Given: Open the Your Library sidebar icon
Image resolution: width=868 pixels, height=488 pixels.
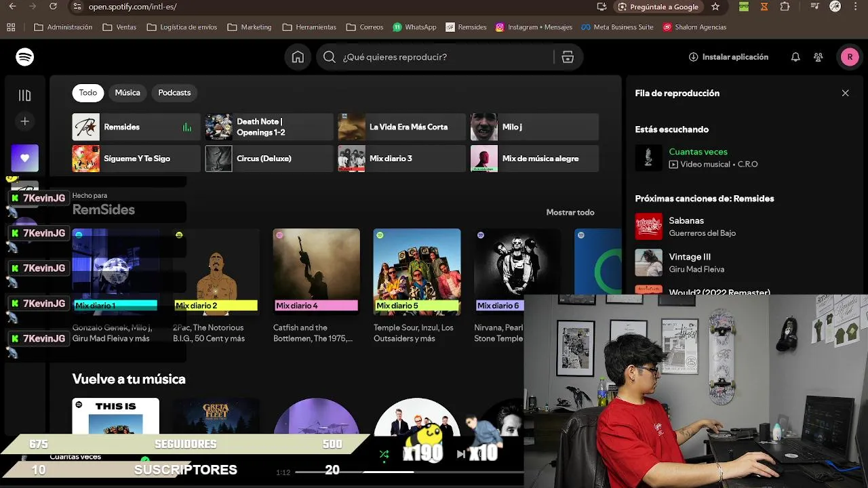Looking at the screenshot, I should (x=25, y=96).
